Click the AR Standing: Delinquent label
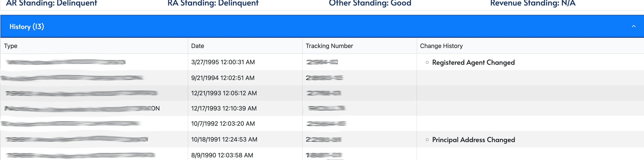 [52, 3]
